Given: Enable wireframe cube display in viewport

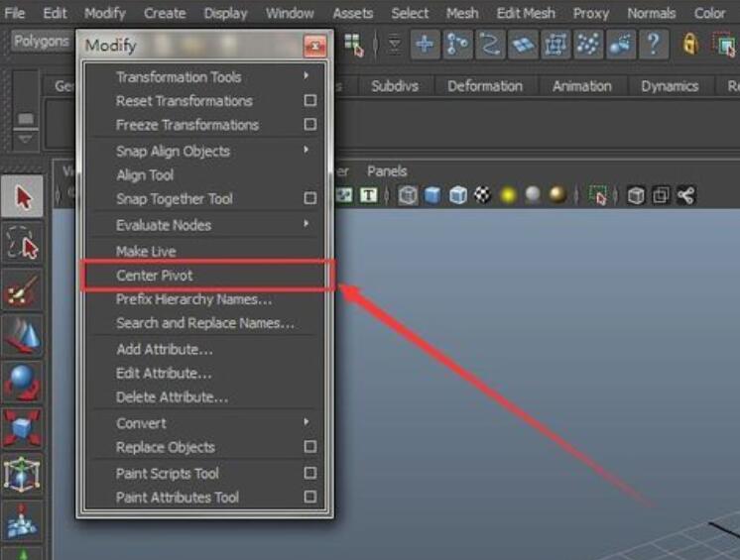Looking at the screenshot, I should pos(408,195).
